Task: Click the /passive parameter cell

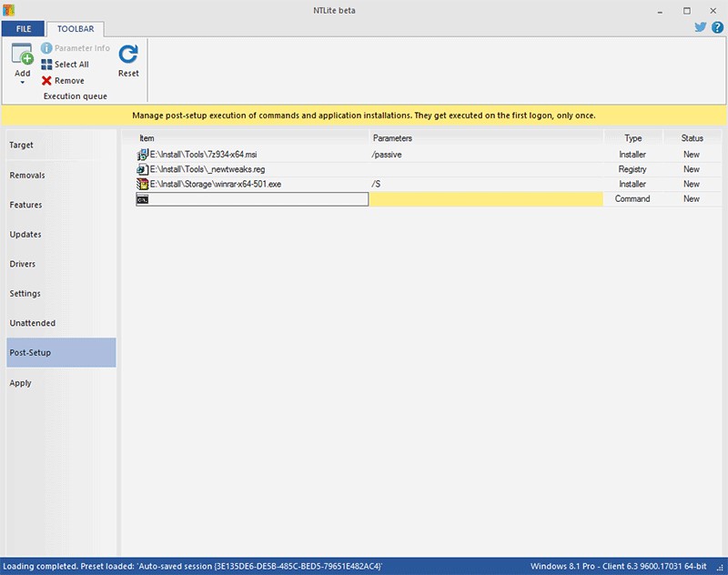Action: pyautogui.click(x=485, y=155)
